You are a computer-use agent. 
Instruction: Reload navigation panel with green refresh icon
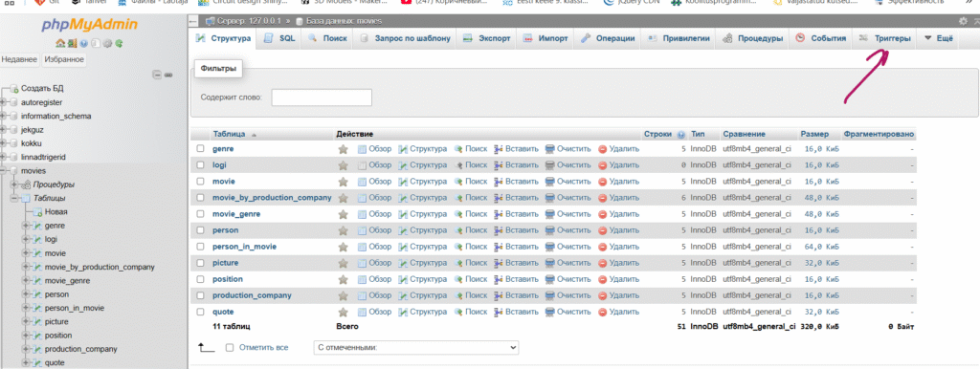tap(119, 43)
